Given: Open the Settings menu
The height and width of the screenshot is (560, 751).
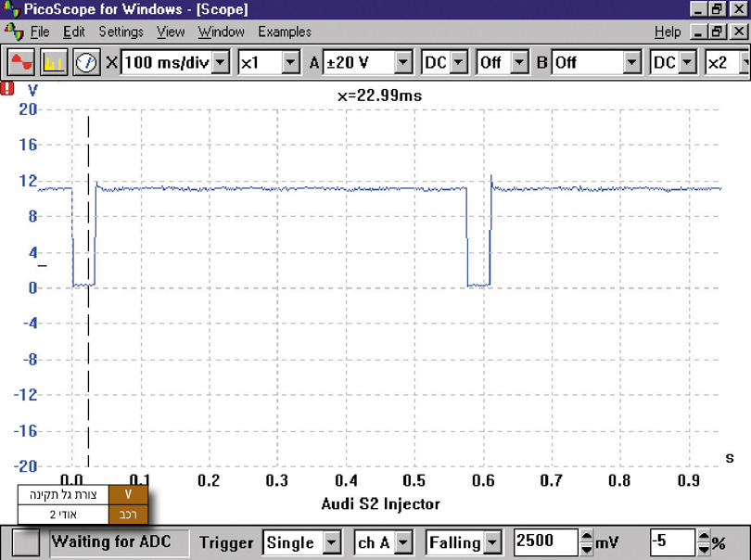Looking at the screenshot, I should [121, 32].
